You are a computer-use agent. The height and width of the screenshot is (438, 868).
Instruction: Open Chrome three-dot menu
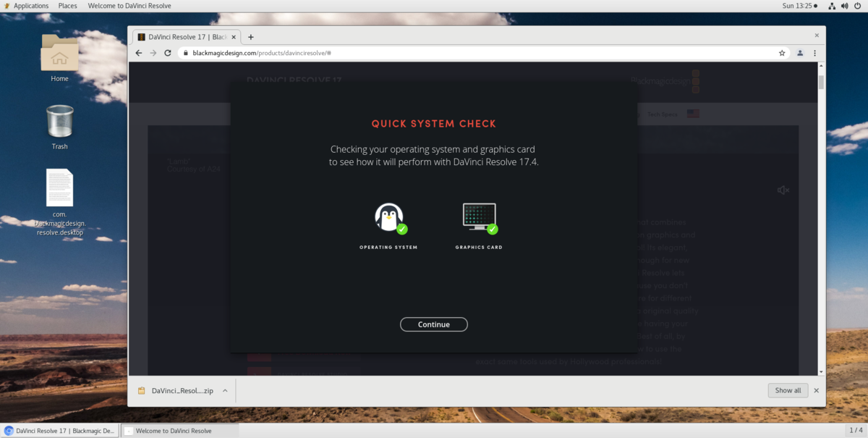pos(815,53)
